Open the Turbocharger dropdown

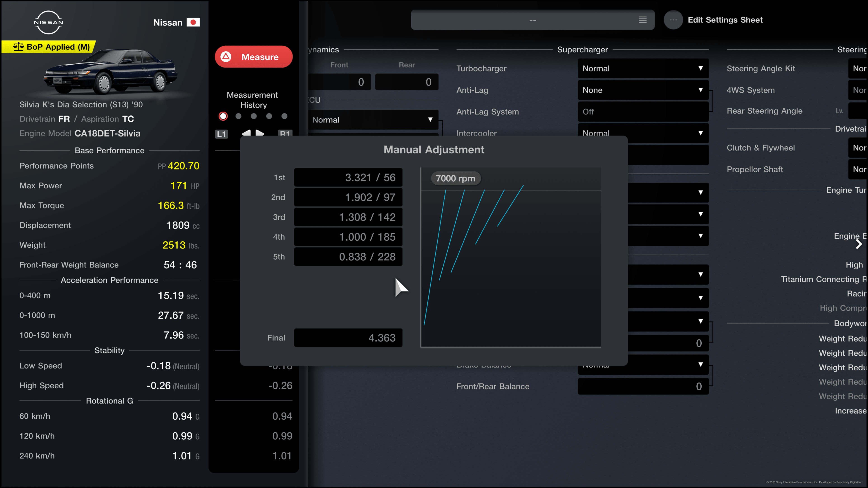coord(643,68)
